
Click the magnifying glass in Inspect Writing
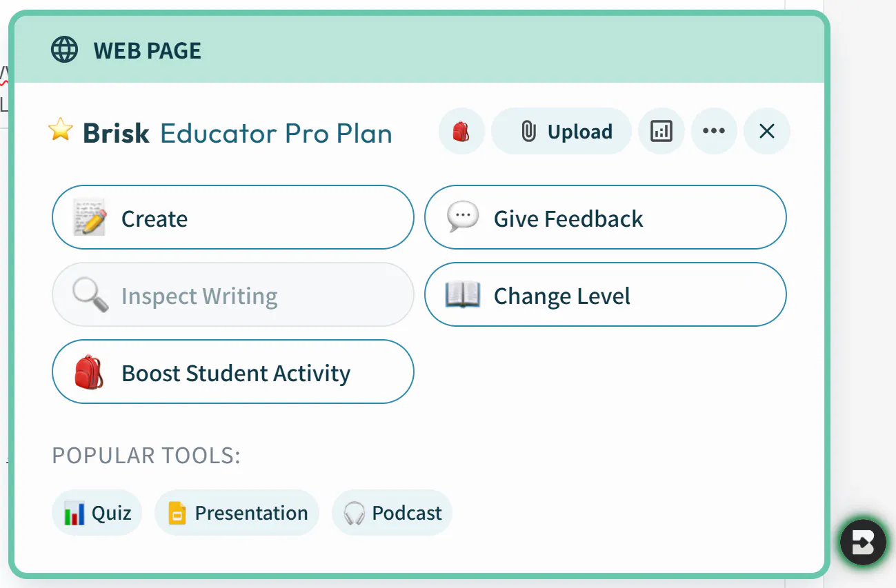(x=90, y=294)
